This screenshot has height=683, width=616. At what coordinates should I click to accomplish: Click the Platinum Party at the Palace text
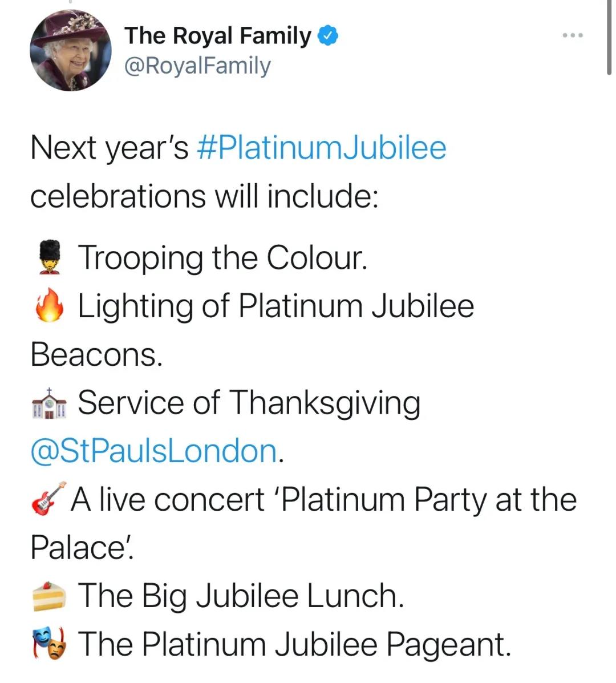coord(429,500)
